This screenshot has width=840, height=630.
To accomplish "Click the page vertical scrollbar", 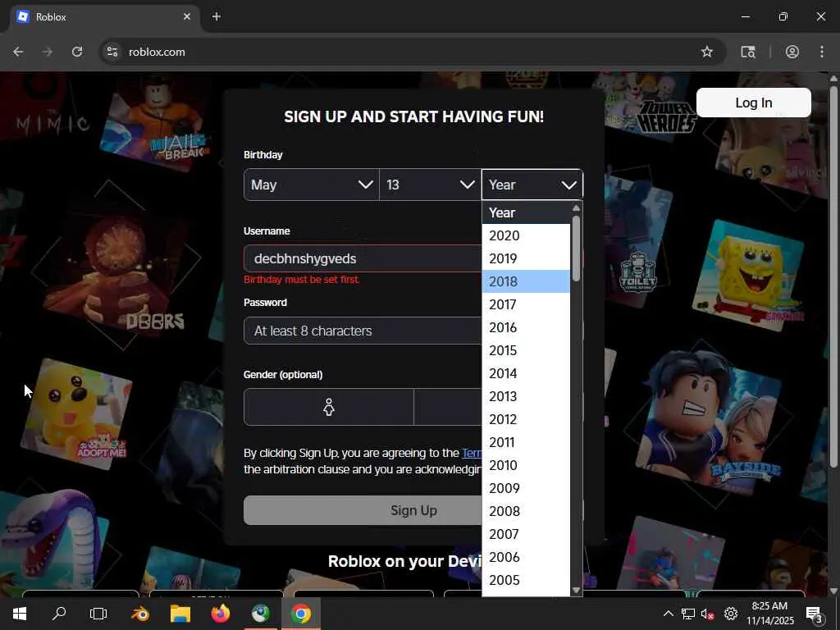I will pos(833,276).
